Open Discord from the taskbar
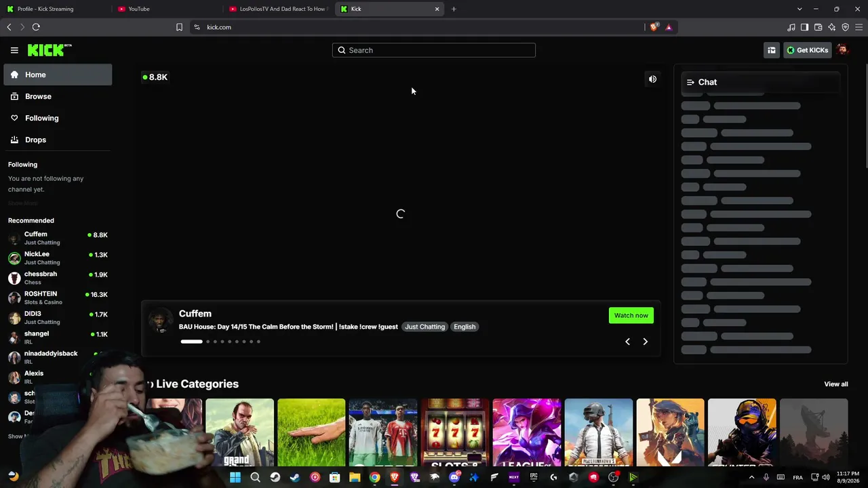The width and height of the screenshot is (868, 488). coord(454,477)
